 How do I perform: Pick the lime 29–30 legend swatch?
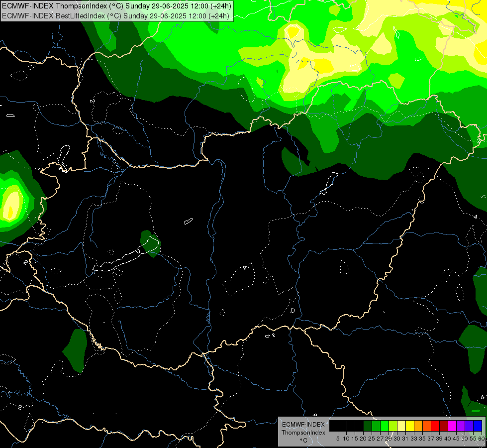[393, 426]
